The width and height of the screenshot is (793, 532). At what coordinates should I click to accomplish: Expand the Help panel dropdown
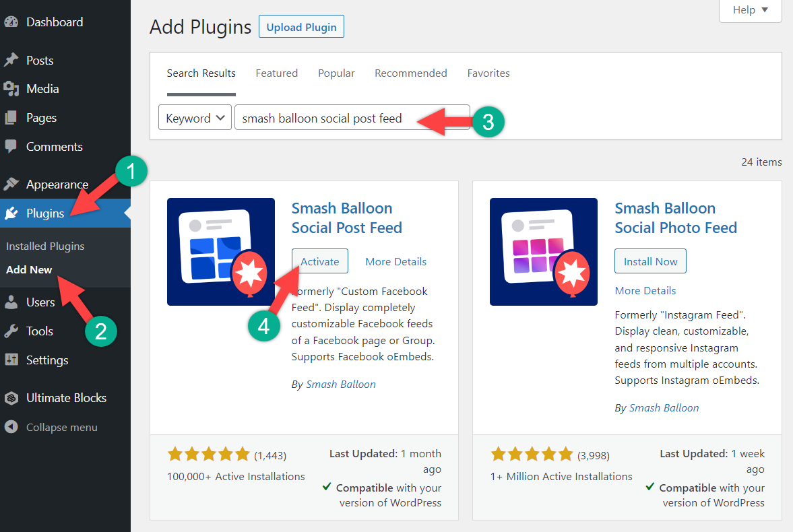pyautogui.click(x=750, y=10)
